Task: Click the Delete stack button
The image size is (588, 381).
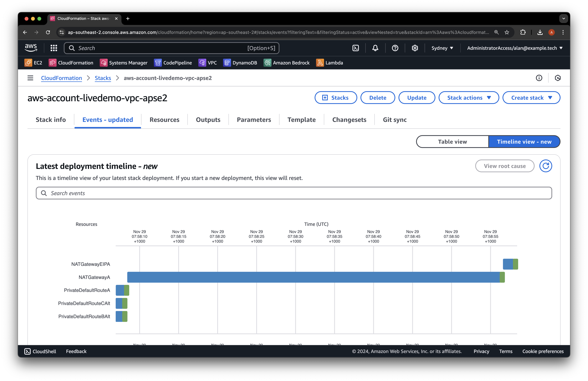Action: click(x=378, y=98)
